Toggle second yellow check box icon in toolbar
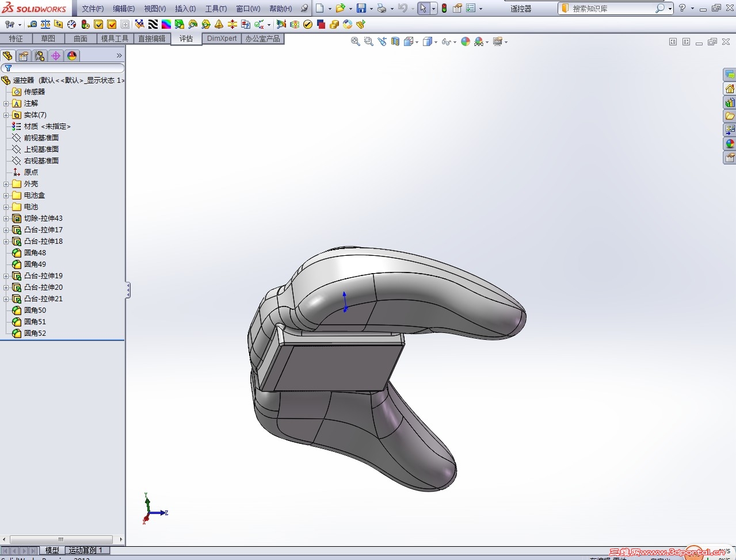Image resolution: width=736 pixels, height=560 pixels. pos(112,24)
